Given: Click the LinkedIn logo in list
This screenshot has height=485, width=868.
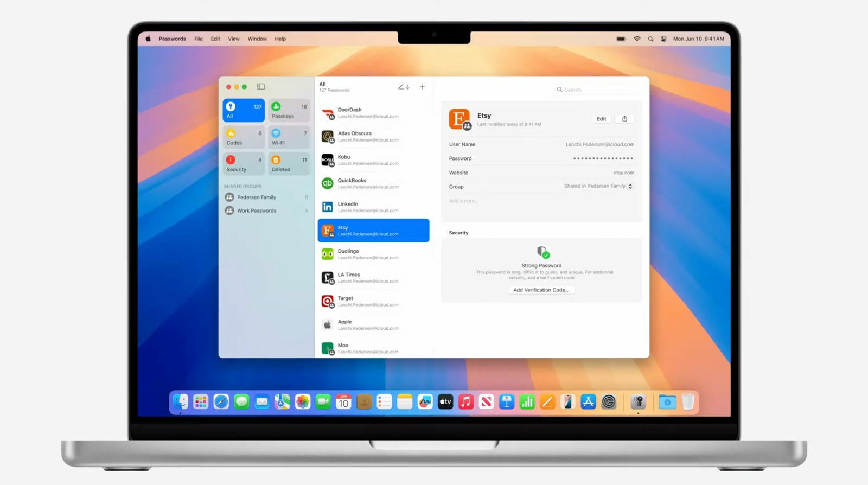Looking at the screenshot, I should 327,207.
